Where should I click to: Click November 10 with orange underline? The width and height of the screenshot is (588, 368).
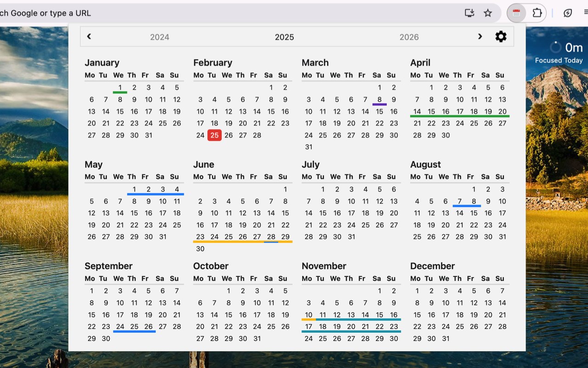point(309,315)
